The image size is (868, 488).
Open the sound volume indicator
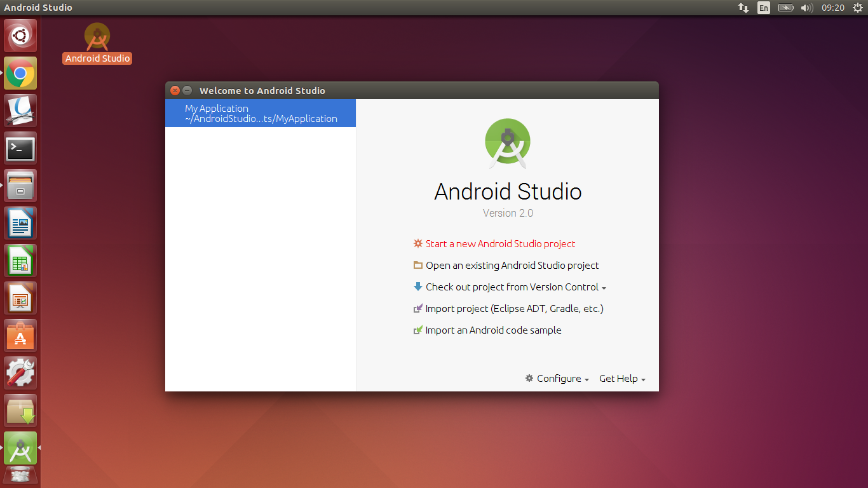[807, 8]
